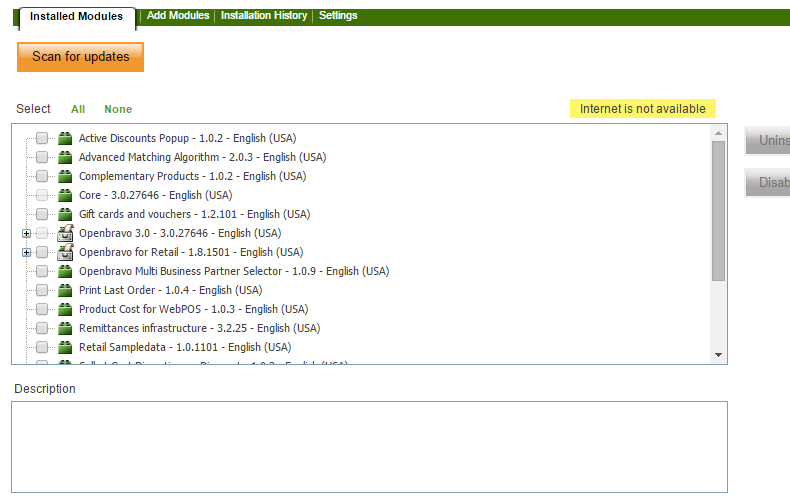The width and height of the screenshot is (790, 503).
Task: Click the Product Cost for WebPOS module icon
Action: tap(65, 309)
